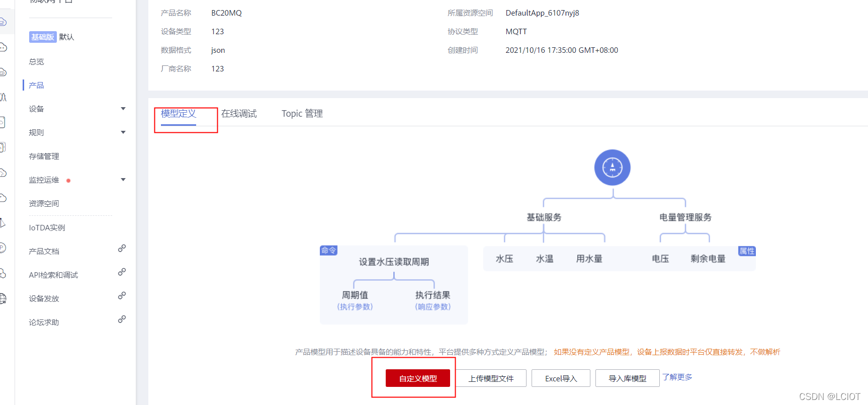The image size is (868, 405).
Task: Select the 电量管理服务 node in diagram
Action: coord(685,217)
